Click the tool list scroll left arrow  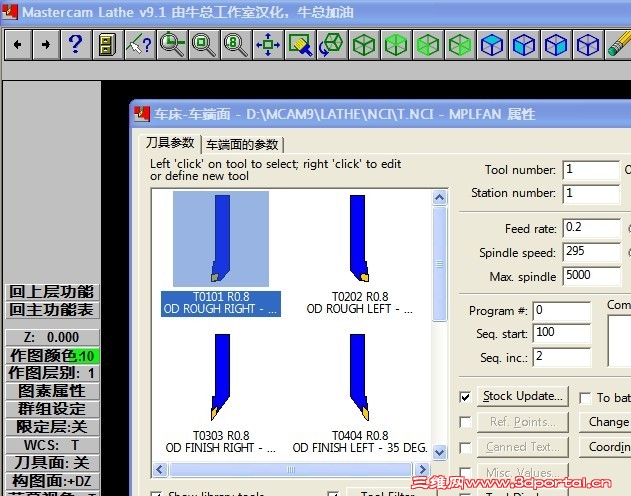pyautogui.click(x=160, y=469)
